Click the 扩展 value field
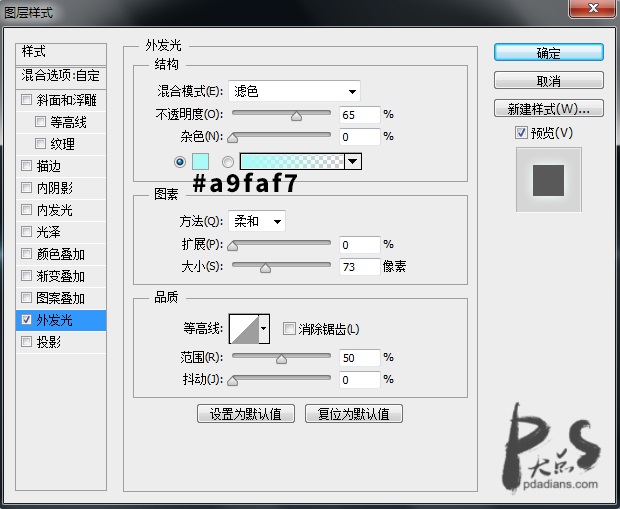This screenshot has height=509, width=620. click(360, 245)
